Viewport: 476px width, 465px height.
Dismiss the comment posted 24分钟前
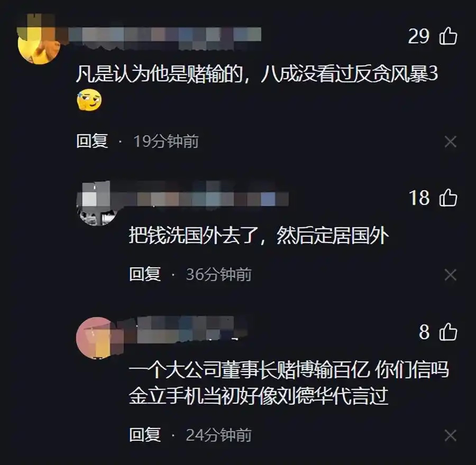[451, 435]
